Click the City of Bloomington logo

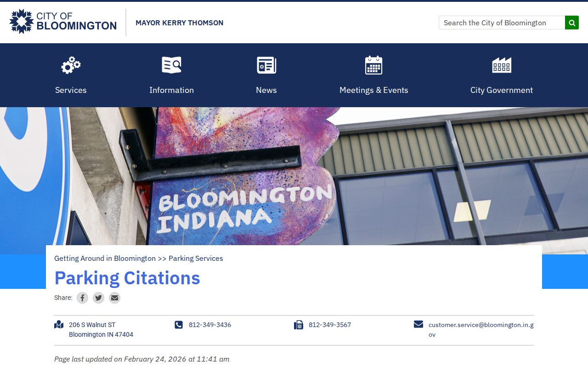[x=63, y=22]
